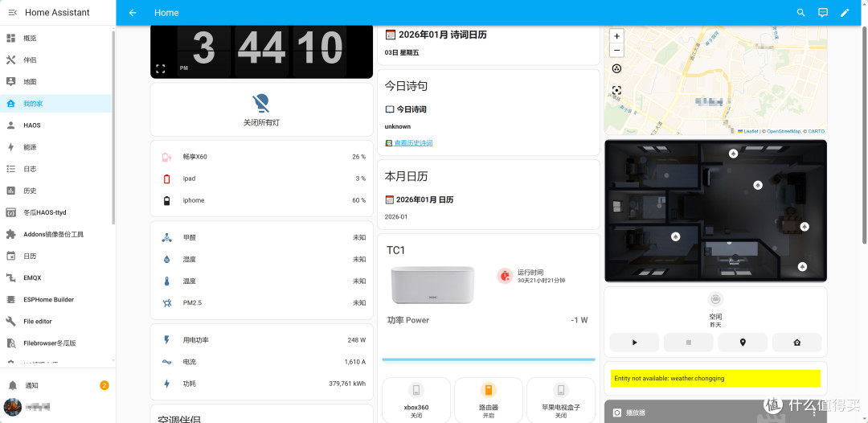This screenshot has height=423, width=868.
Task: Open EMQX in the sidebar
Action: pos(56,278)
